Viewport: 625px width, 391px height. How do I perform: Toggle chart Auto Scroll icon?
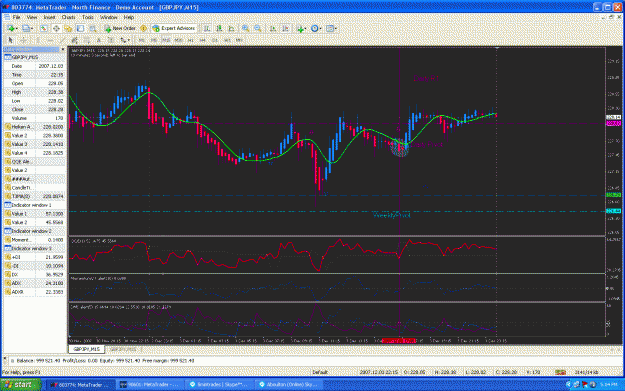(x=273, y=28)
